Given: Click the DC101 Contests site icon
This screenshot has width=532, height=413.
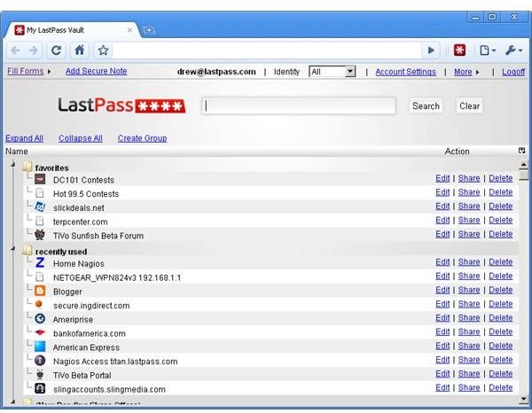Looking at the screenshot, I should pyautogui.click(x=40, y=179).
